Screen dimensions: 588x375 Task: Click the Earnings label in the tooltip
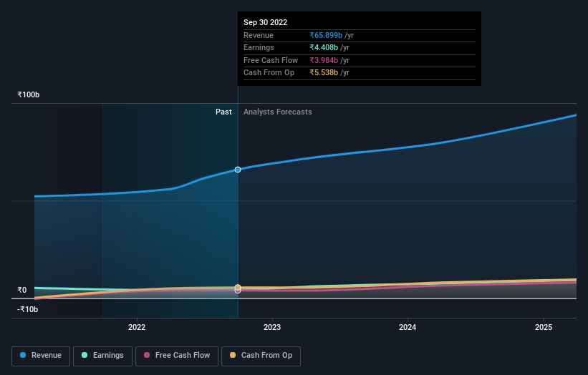tap(259, 47)
